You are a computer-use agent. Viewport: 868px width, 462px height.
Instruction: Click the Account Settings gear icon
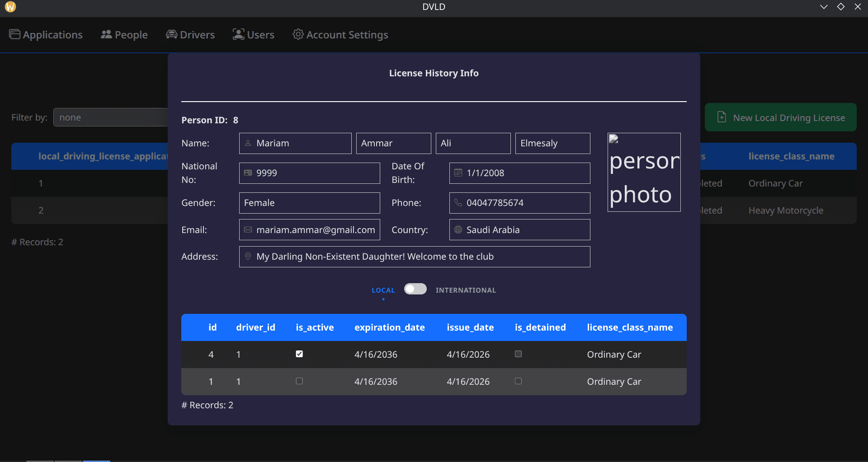tap(298, 34)
